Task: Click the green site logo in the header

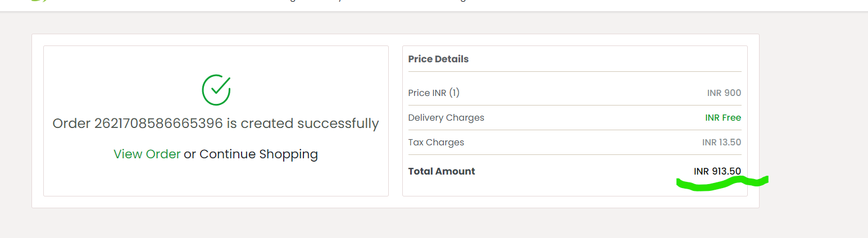Action: coord(39,1)
